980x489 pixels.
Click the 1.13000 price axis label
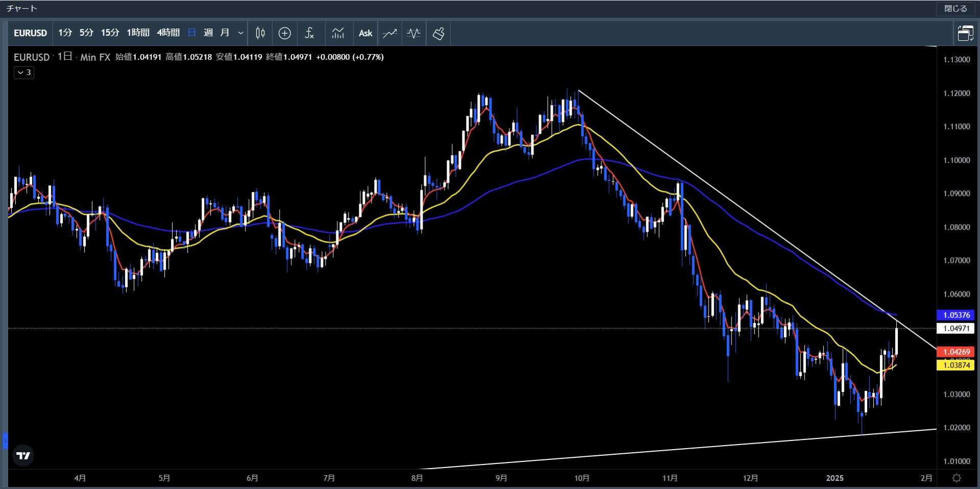(957, 60)
